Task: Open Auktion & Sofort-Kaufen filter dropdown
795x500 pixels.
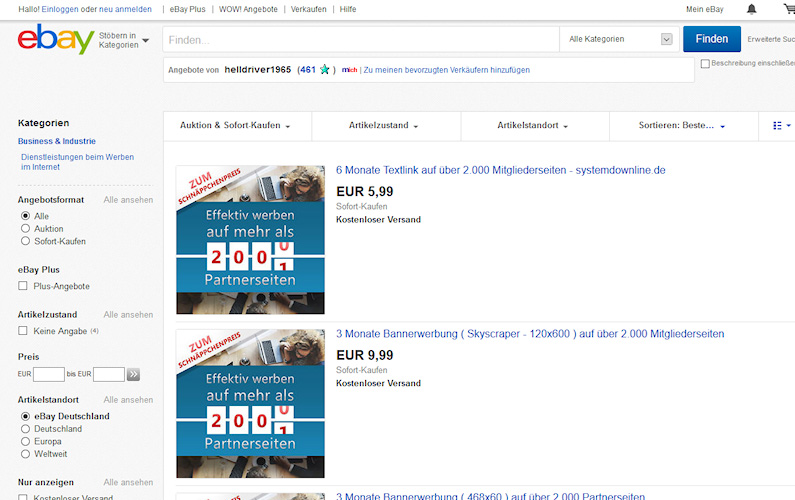Action: click(235, 125)
